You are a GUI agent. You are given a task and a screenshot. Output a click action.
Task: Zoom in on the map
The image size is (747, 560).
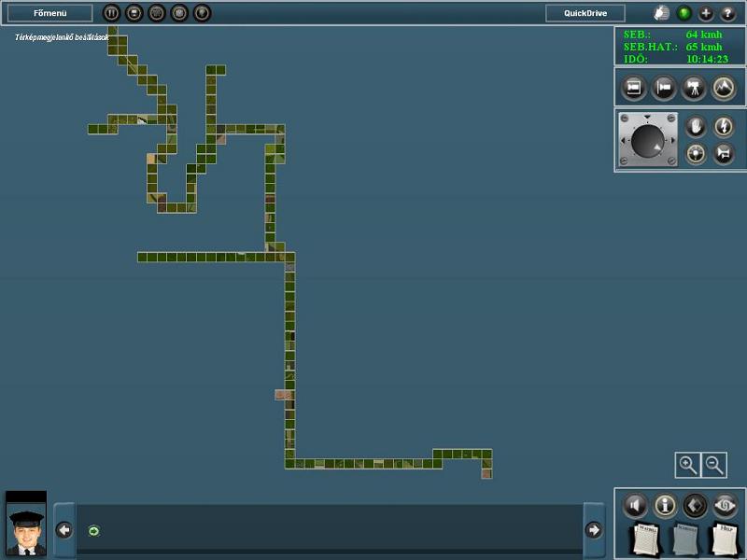[688, 465]
